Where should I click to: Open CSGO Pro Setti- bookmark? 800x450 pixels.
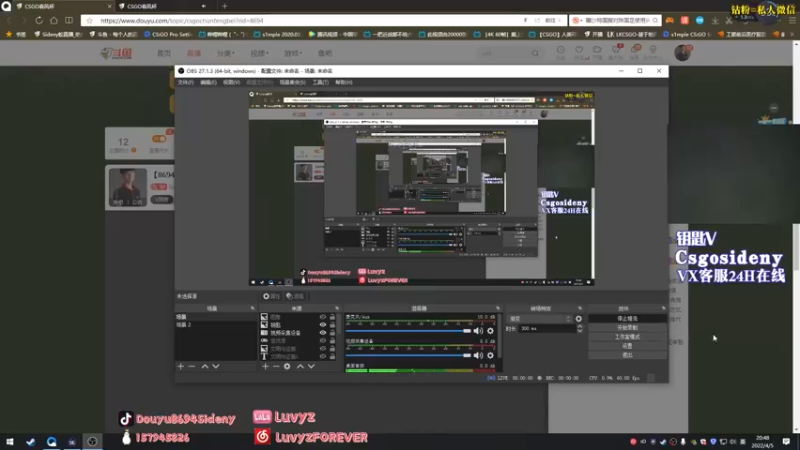(167, 34)
